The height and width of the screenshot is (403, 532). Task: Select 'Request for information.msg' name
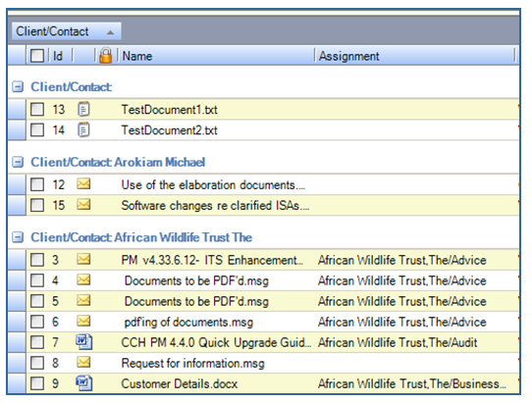[192, 364]
